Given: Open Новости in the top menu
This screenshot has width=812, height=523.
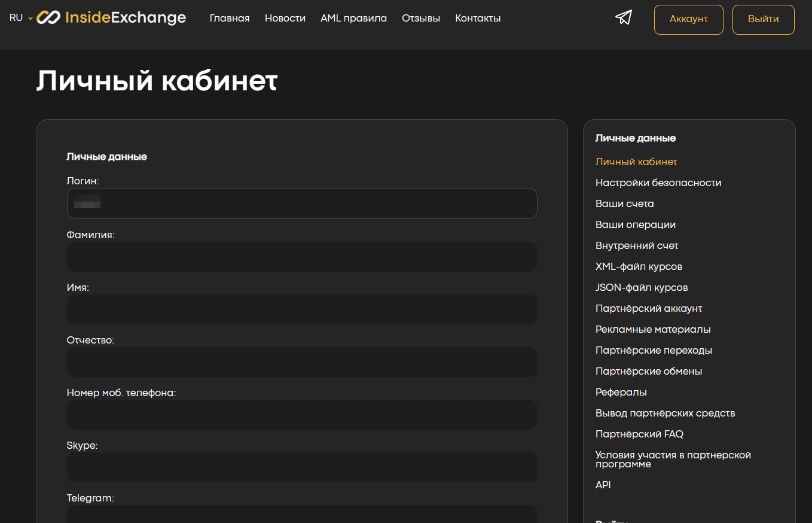Looking at the screenshot, I should [285, 19].
